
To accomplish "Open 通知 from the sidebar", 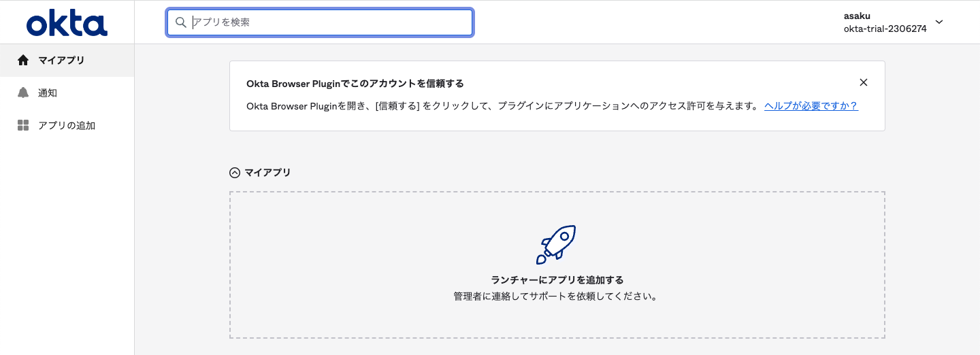I will point(48,93).
